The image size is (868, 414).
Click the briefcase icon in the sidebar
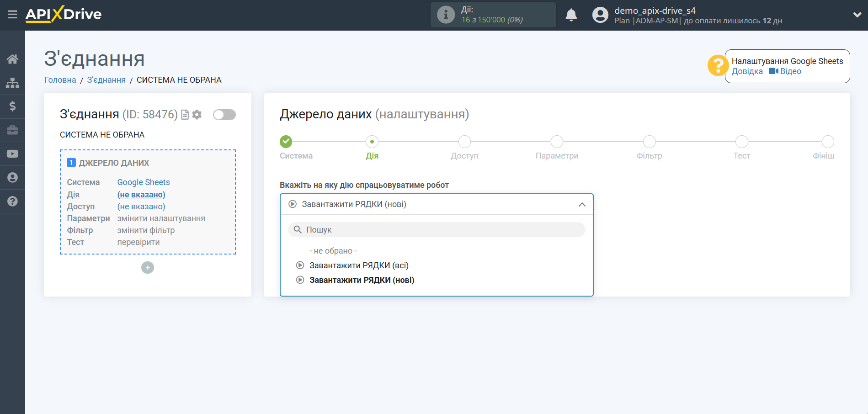12,130
